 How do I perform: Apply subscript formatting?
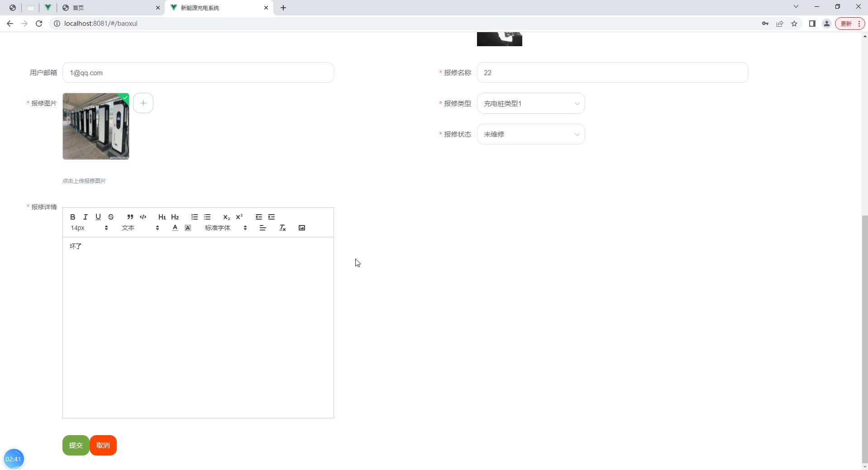click(226, 217)
